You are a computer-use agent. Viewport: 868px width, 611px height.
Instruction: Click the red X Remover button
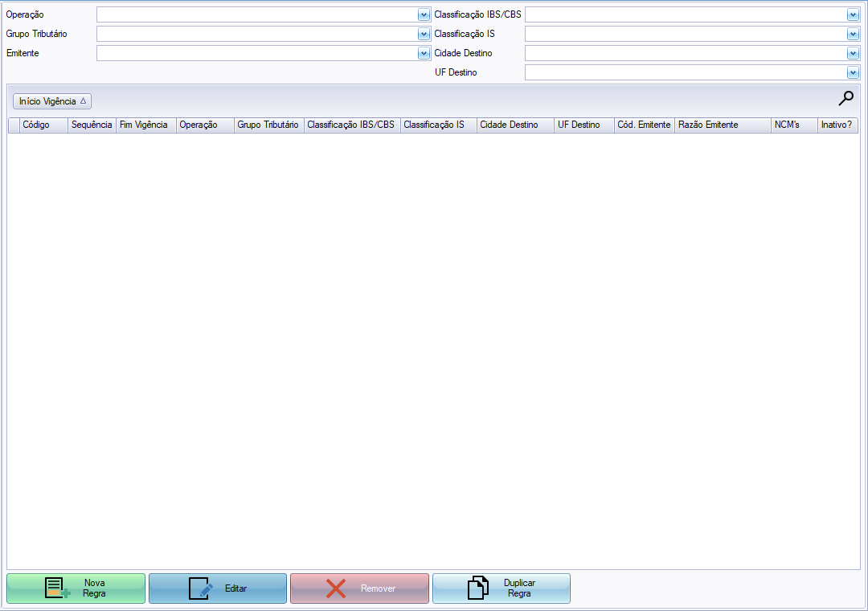(359, 588)
